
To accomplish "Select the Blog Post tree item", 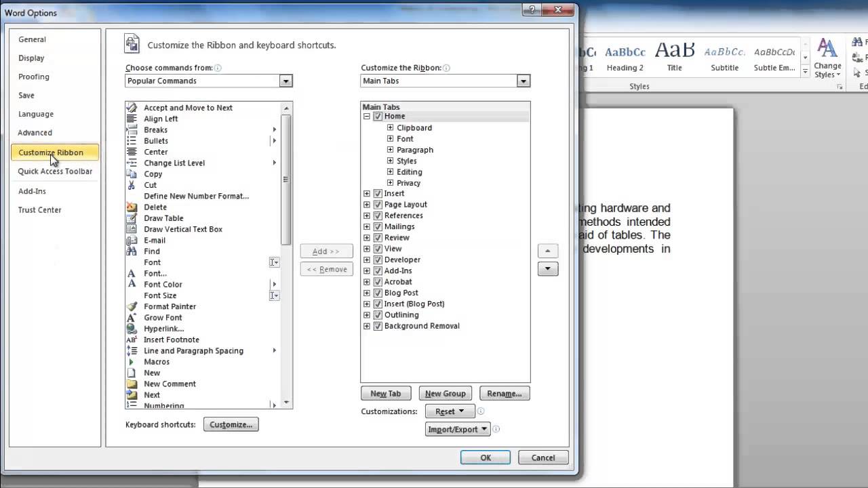I will (x=401, y=293).
